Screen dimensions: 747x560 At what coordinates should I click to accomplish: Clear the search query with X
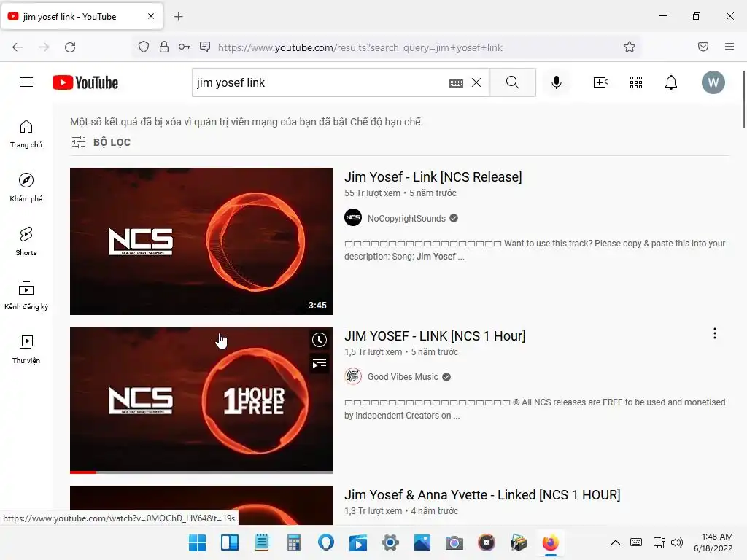click(x=476, y=82)
